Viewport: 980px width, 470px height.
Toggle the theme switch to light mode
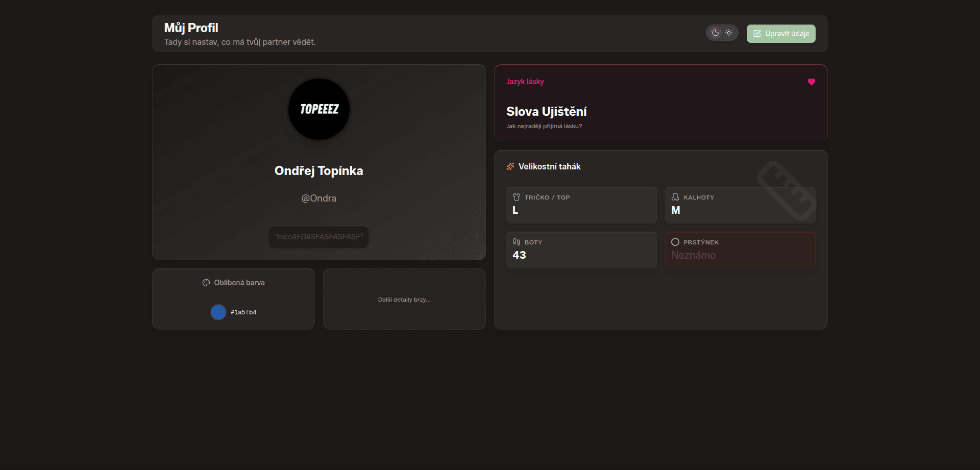pos(729,32)
